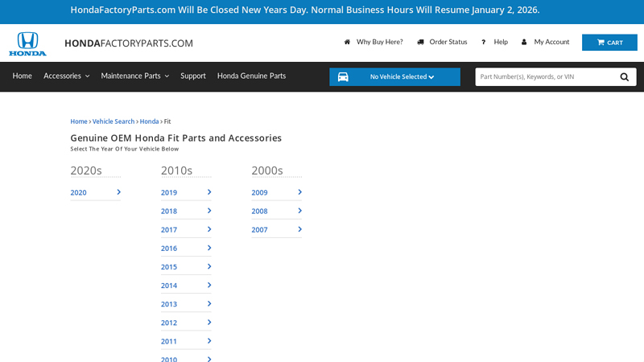Viewport: 644px width, 362px height.
Task: Click the chevron next to 2017
Action: (209, 229)
